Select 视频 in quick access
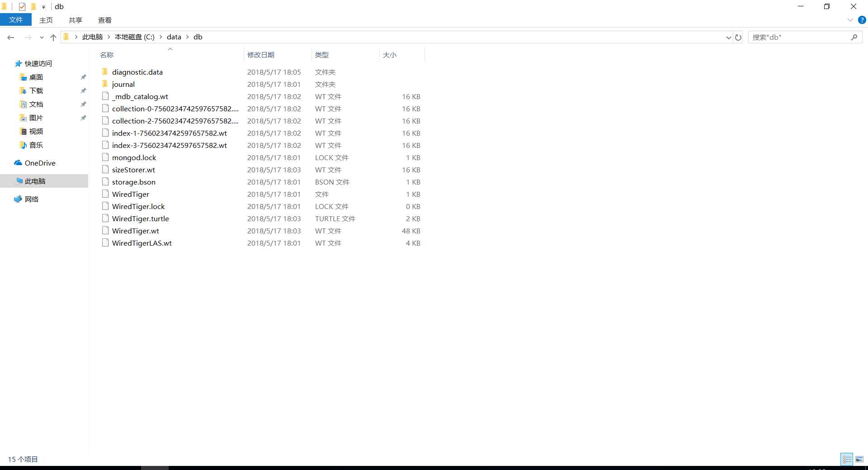Viewport: 868px width, 470px height. tap(36, 132)
